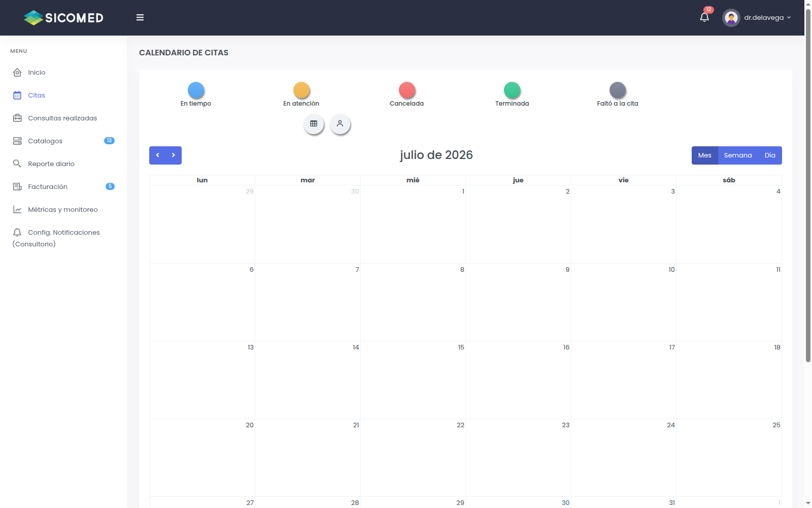Viewport: 812px width, 508px height.
Task: Select day 24 in the calendar
Action: pyautogui.click(x=624, y=458)
